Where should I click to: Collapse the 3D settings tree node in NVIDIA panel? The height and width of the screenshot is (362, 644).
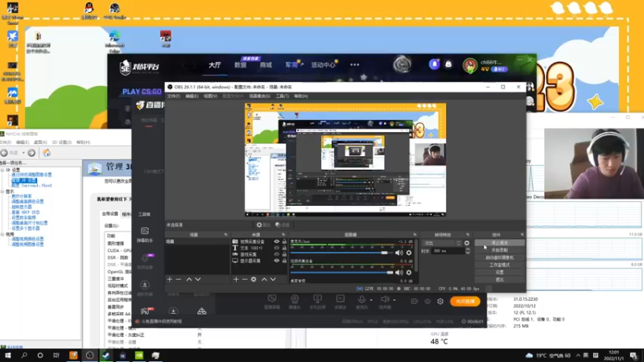click(2, 170)
